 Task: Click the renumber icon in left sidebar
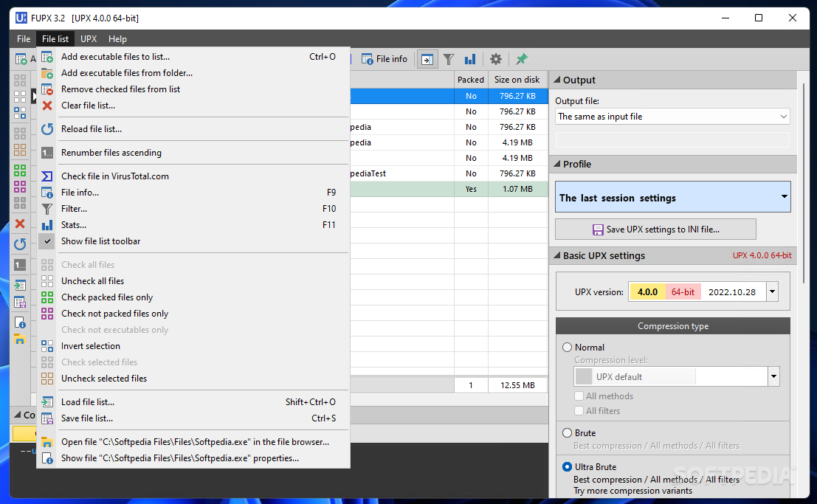pos(20,265)
